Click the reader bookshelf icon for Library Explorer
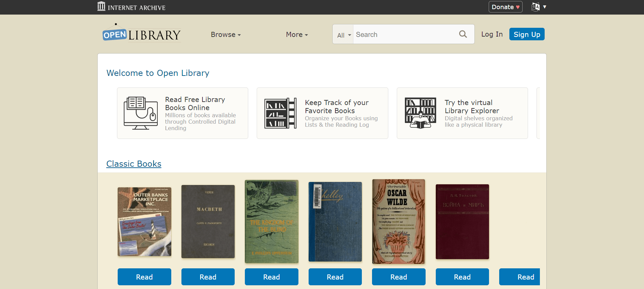Viewport: 644px width, 289px height. pyautogui.click(x=421, y=113)
